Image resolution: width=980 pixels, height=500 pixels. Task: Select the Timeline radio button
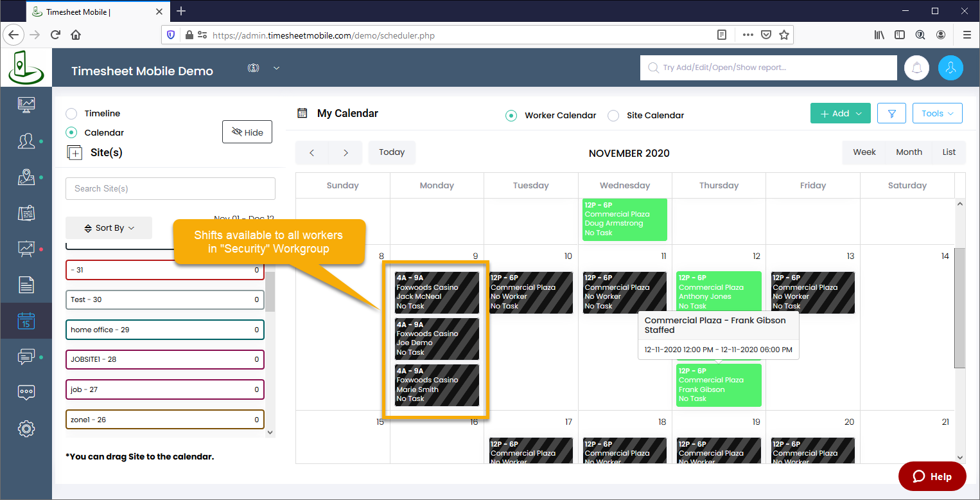(71, 113)
